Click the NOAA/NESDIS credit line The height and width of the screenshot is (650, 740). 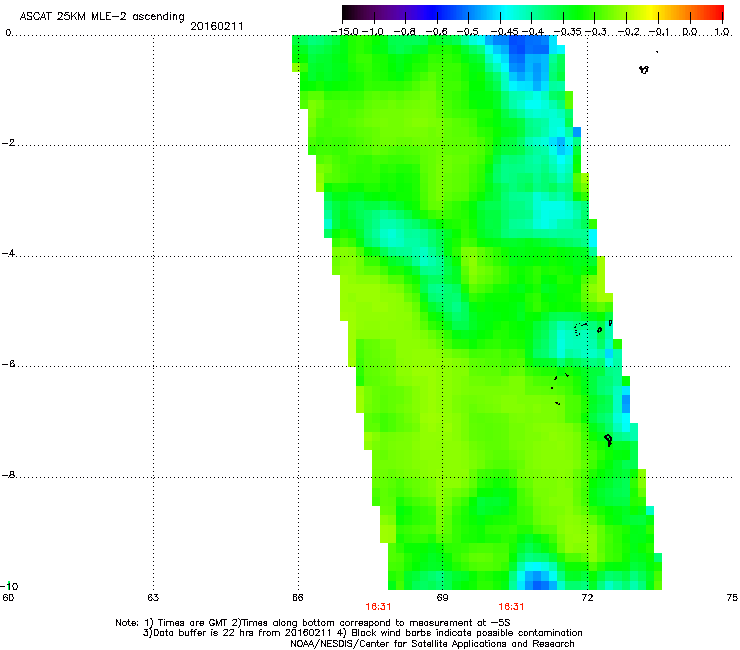pyautogui.click(x=432, y=644)
